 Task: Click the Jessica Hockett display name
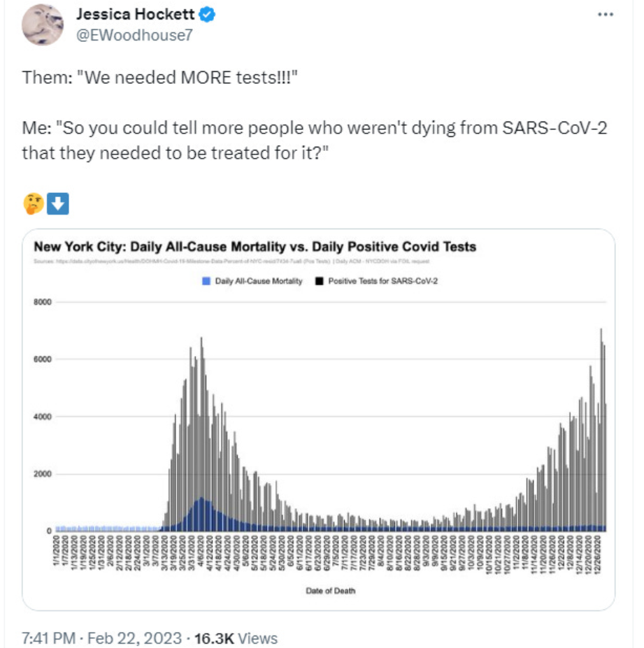[135, 15]
